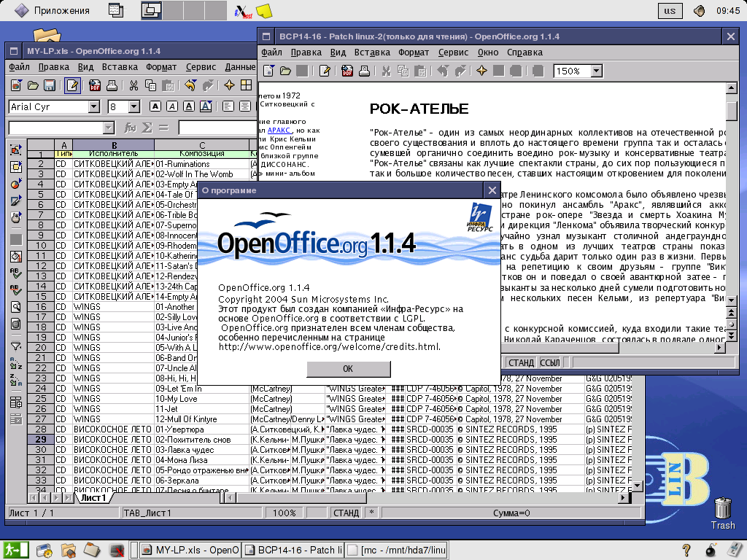
Task: Align cell text left in Calc
Action: (x=228, y=106)
